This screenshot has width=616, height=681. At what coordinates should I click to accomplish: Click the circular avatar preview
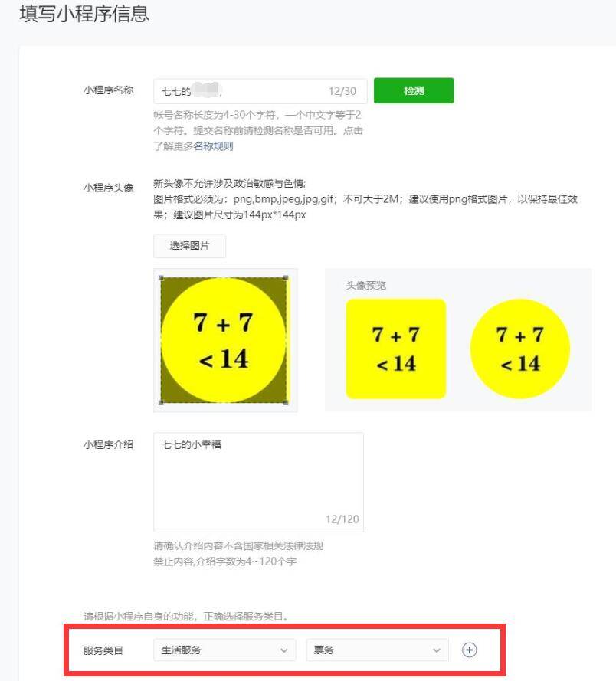pyautogui.click(x=520, y=349)
